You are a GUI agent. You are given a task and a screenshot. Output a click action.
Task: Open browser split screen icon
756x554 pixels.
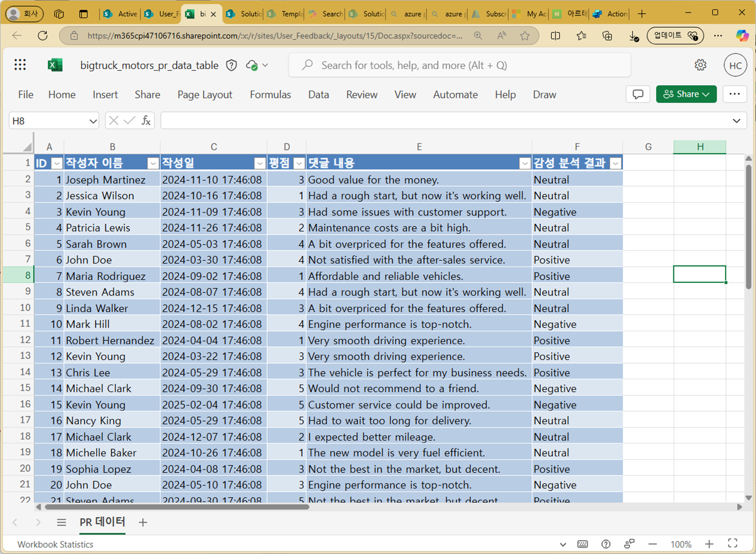[x=556, y=35]
